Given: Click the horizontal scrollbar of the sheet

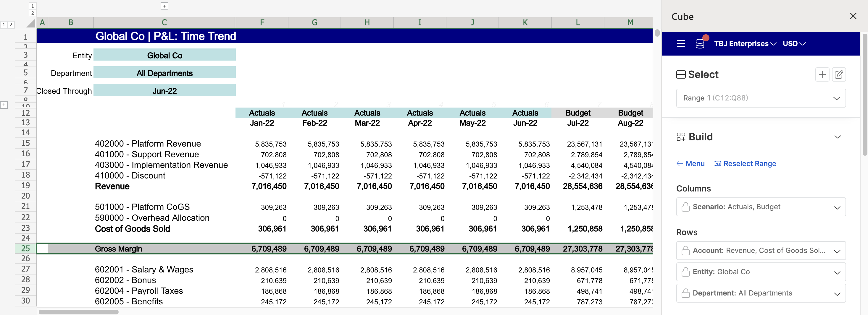Looking at the screenshot, I should 78,312.
